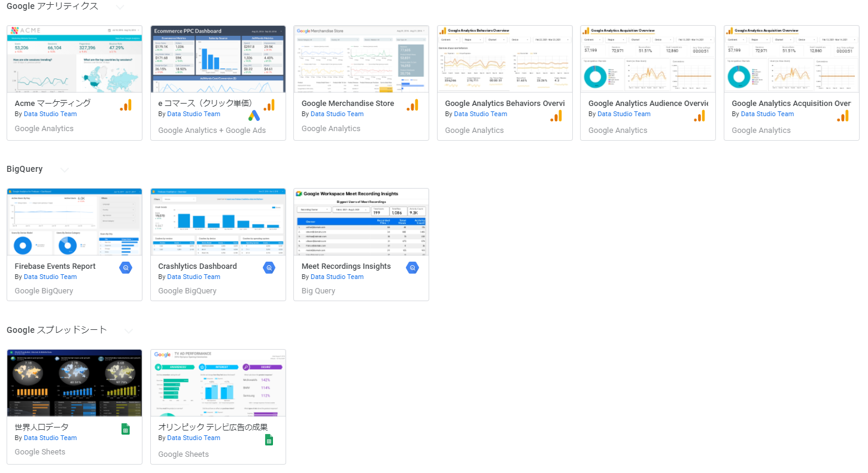Select the Meet Recordings Insights title
This screenshot has width=868, height=473.
[x=346, y=266]
